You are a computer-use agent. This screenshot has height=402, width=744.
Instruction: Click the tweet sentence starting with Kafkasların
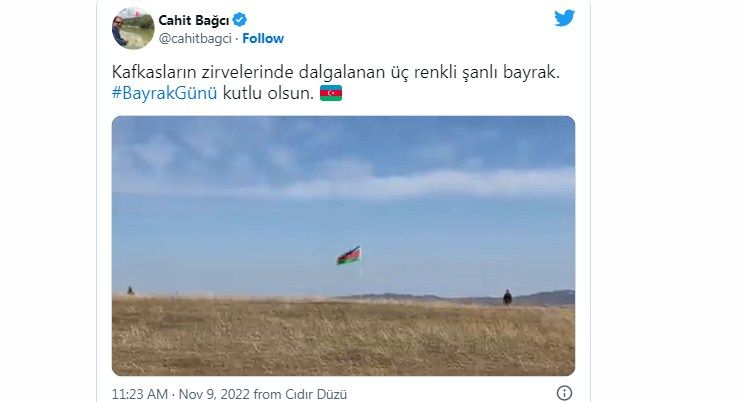tap(335, 72)
